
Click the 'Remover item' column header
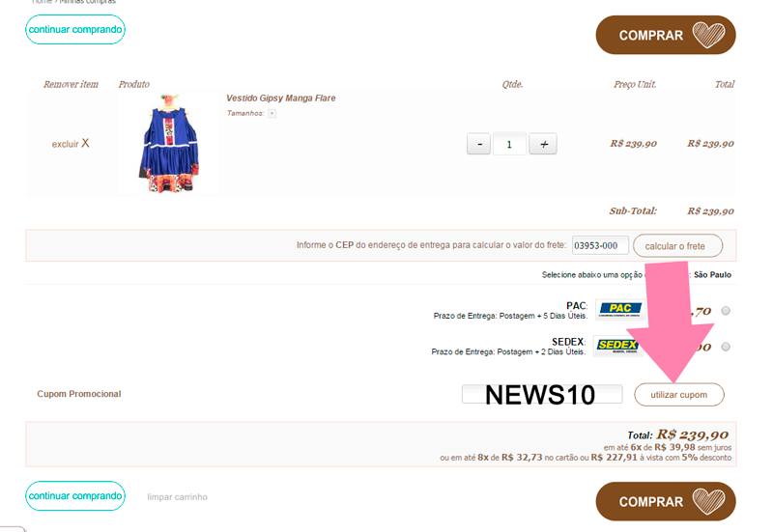pyautogui.click(x=71, y=84)
